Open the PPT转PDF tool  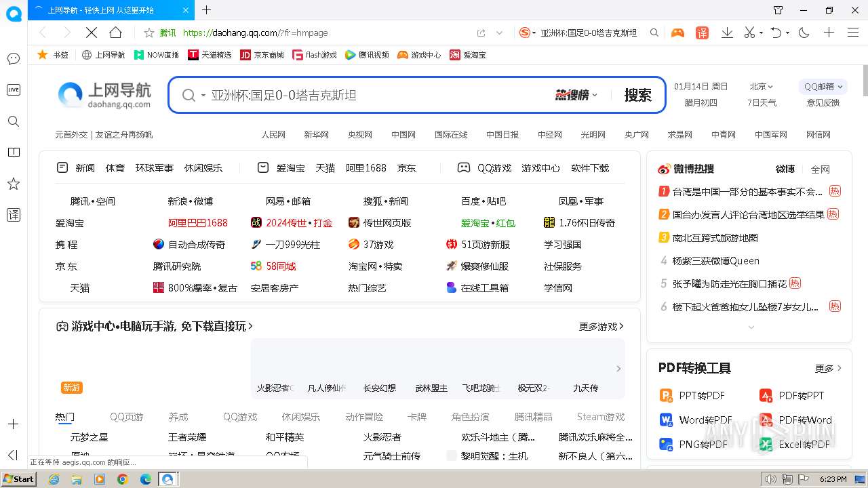692,396
